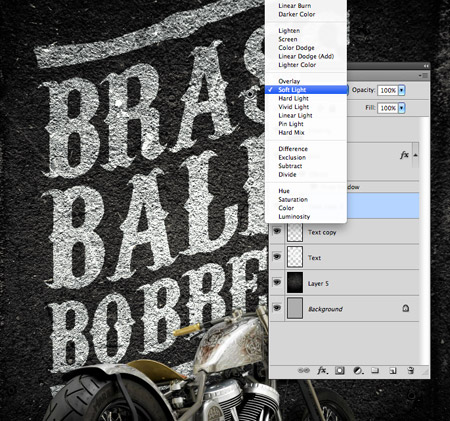Screen dimensions: 450x421
Task: Hide the Text copy layer
Action: (x=277, y=231)
